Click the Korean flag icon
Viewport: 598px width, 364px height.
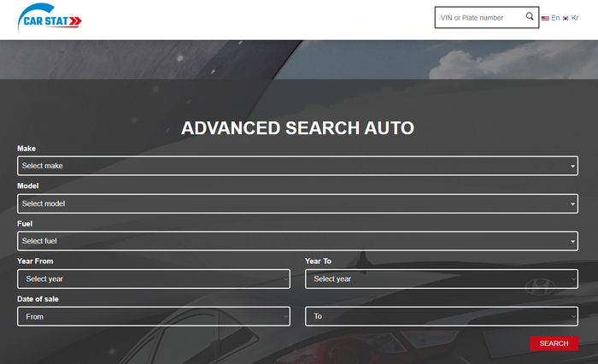(x=566, y=18)
